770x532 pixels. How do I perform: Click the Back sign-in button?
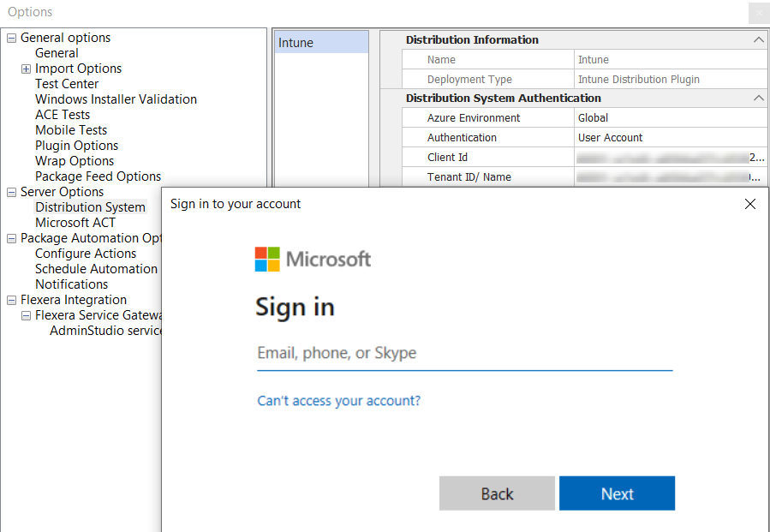tap(497, 493)
